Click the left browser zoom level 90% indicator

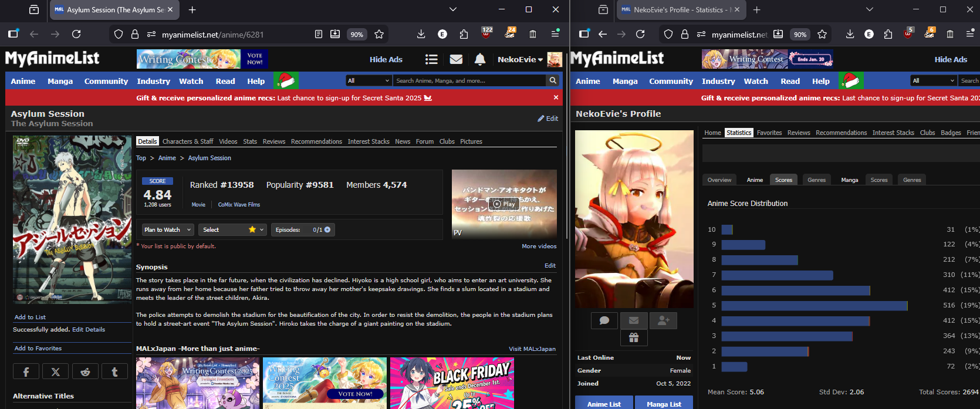point(357,34)
